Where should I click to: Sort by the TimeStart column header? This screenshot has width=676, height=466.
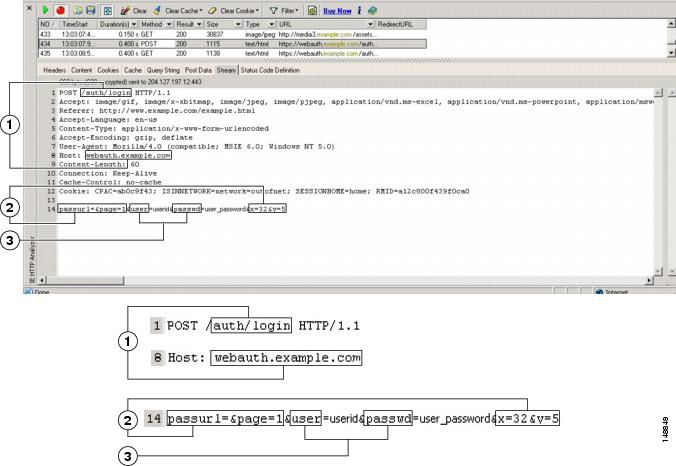[78, 25]
